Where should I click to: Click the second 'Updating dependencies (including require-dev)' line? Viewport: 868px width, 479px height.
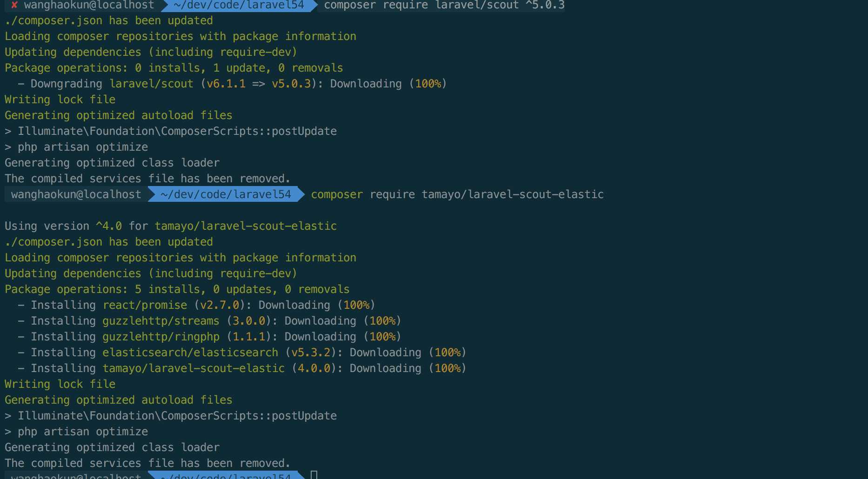coord(151,273)
